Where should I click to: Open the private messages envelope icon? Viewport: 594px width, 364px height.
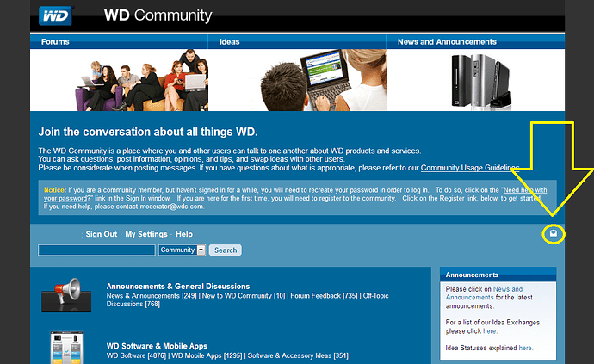point(554,233)
